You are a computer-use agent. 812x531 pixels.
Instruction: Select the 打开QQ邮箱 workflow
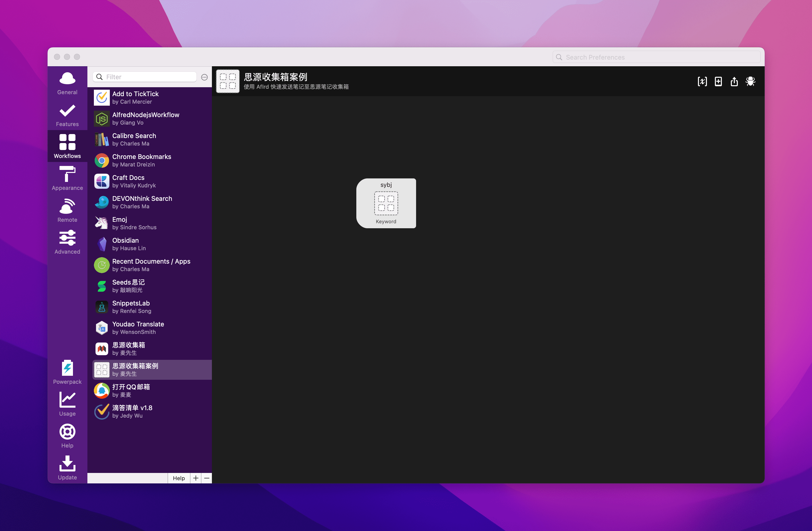(152, 391)
